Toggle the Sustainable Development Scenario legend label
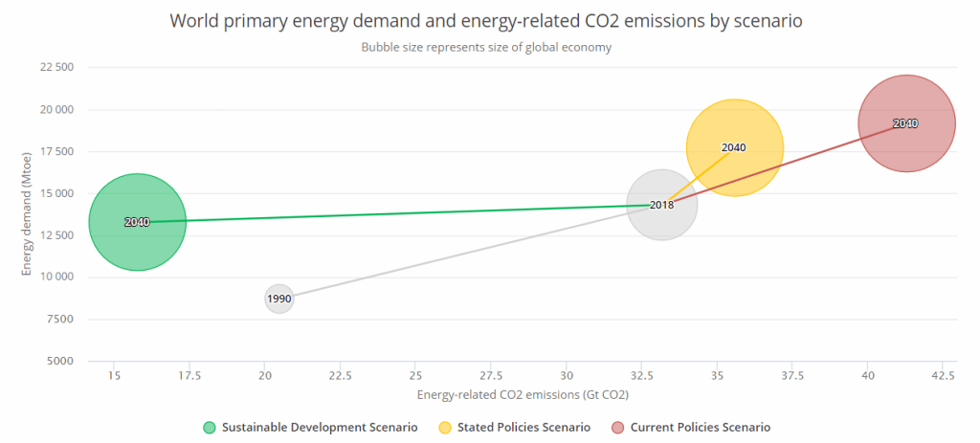This screenshot has width=980, height=443. point(319,427)
